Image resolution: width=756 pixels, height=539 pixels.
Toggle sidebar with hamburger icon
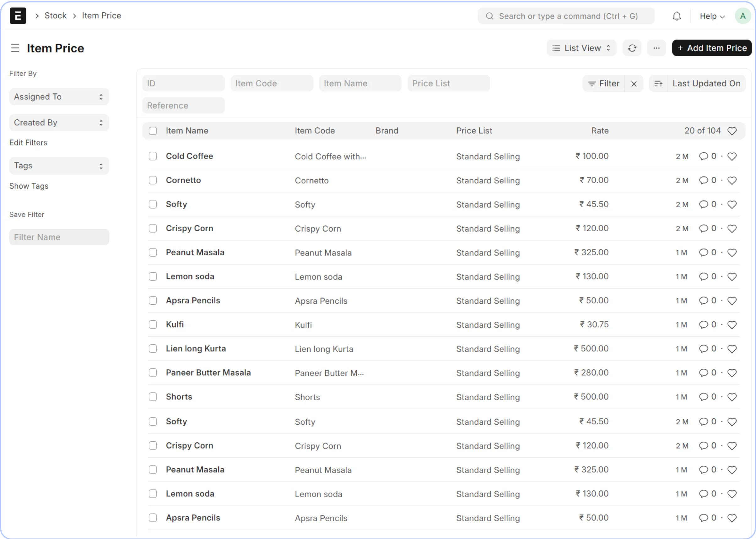pyautogui.click(x=15, y=48)
